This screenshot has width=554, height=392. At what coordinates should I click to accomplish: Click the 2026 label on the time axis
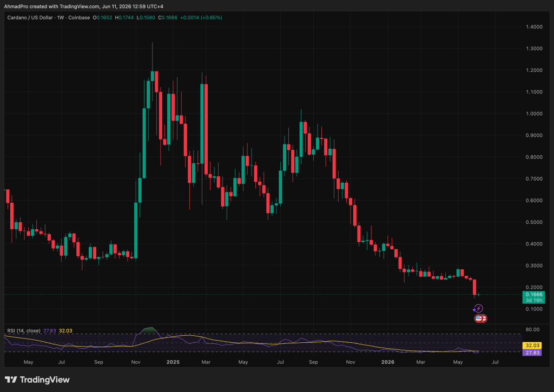click(x=387, y=362)
